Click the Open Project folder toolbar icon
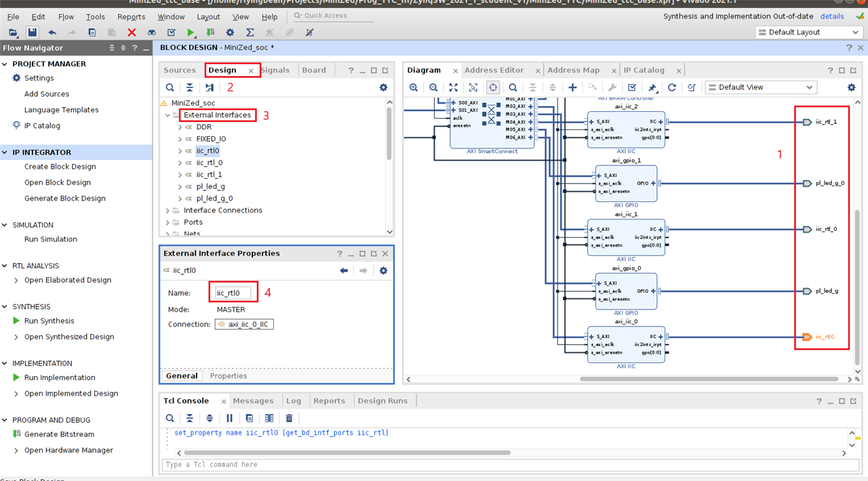 coord(13,32)
